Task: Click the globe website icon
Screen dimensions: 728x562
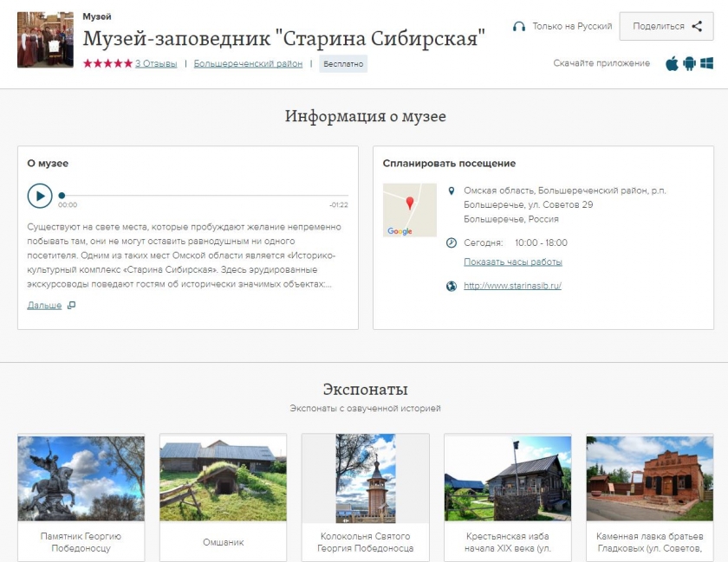Action: [452, 286]
